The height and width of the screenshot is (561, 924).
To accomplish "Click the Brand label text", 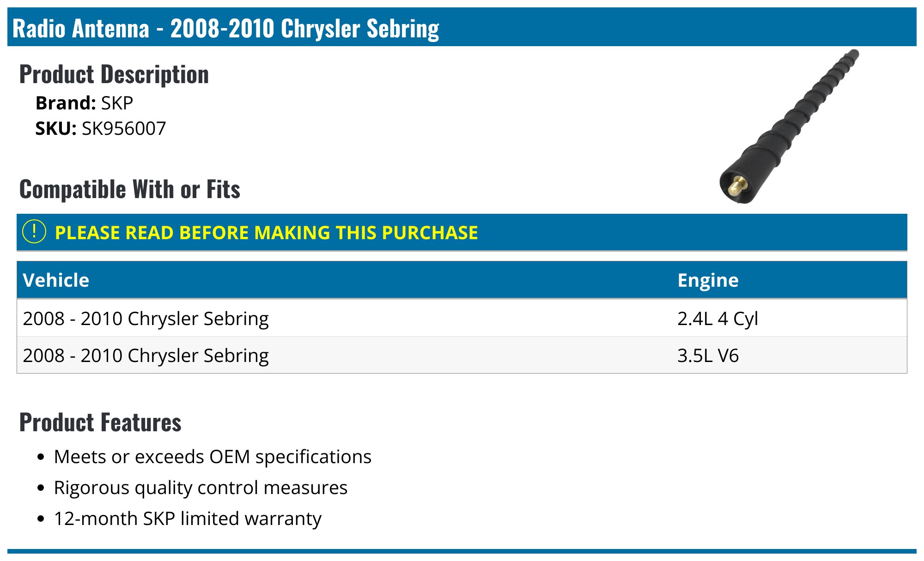I will tap(66, 103).
